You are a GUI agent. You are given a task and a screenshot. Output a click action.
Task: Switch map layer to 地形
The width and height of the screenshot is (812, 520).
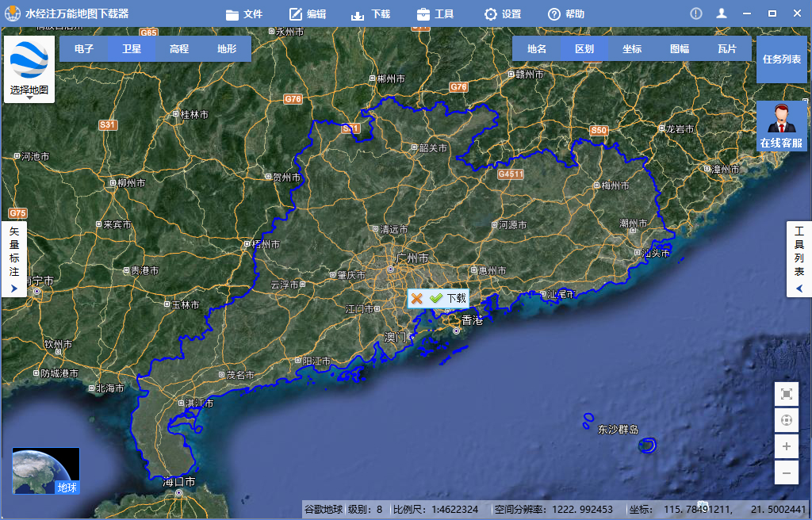[227, 48]
